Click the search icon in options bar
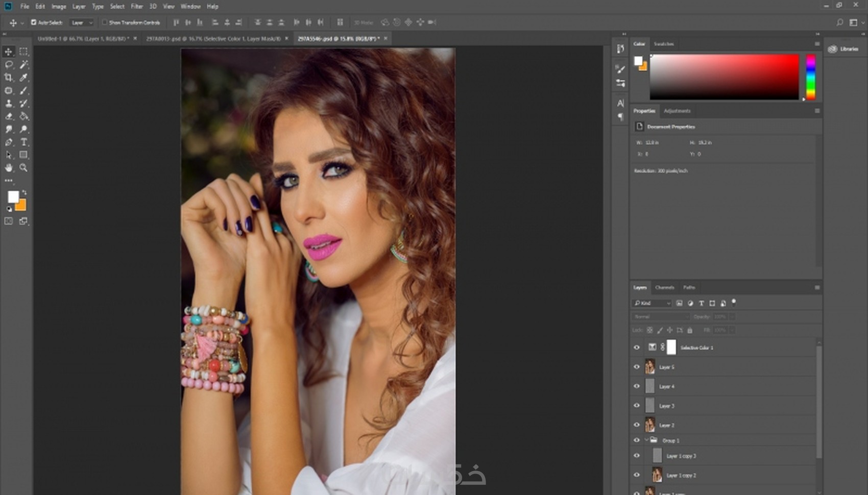868x495 pixels. 839,22
